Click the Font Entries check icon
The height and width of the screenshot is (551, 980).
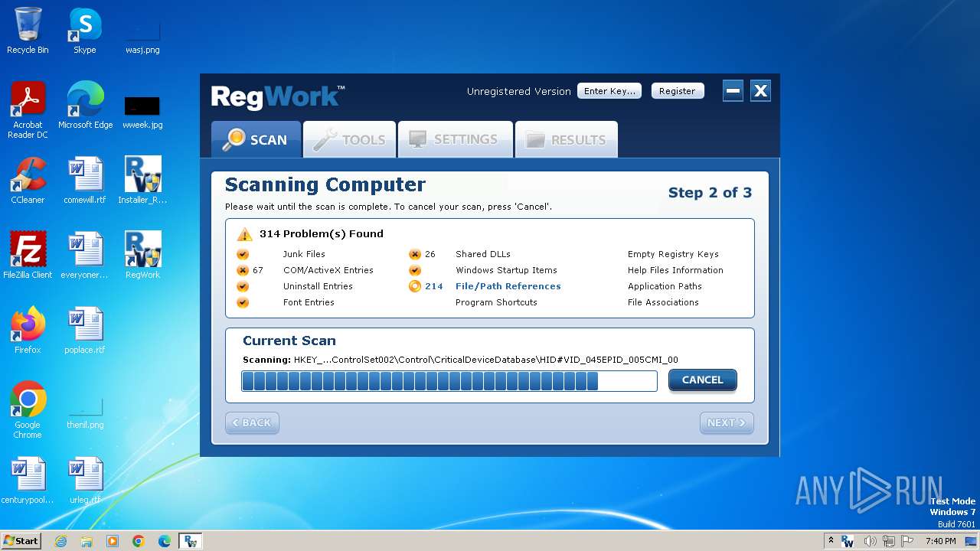tap(243, 302)
